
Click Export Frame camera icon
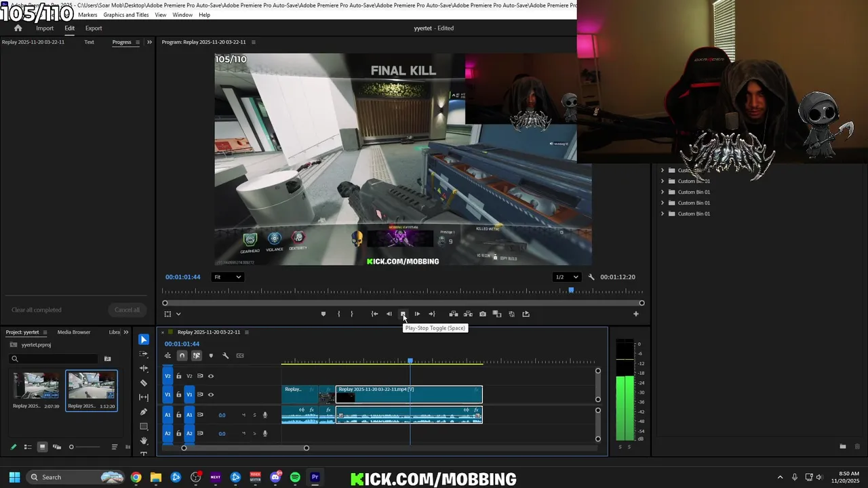tap(482, 314)
